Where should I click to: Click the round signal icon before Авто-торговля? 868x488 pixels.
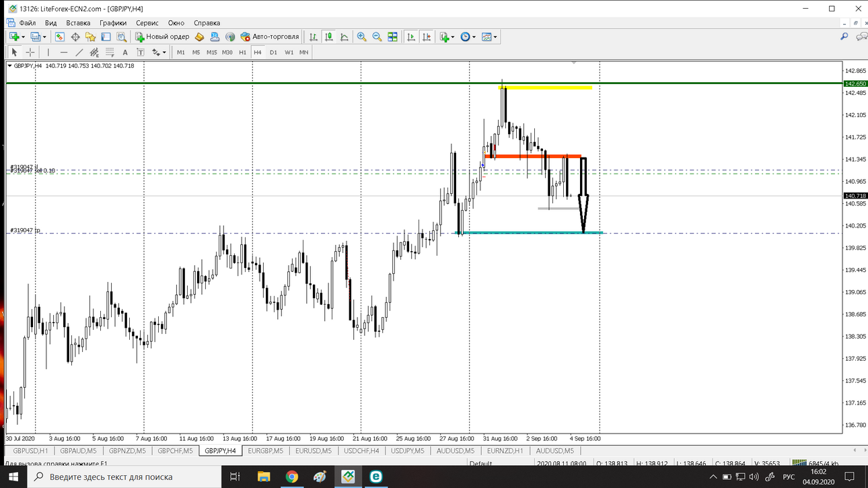pos(230,37)
